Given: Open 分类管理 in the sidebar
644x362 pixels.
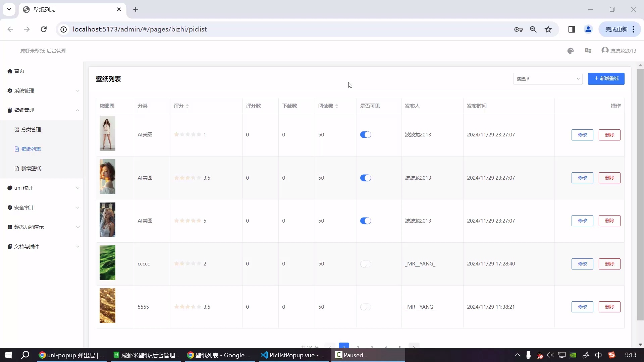Looking at the screenshot, I should tap(31, 130).
